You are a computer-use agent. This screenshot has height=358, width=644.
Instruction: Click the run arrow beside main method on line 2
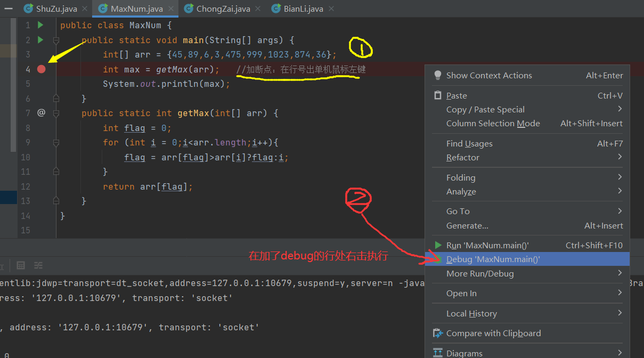pyautogui.click(x=40, y=40)
